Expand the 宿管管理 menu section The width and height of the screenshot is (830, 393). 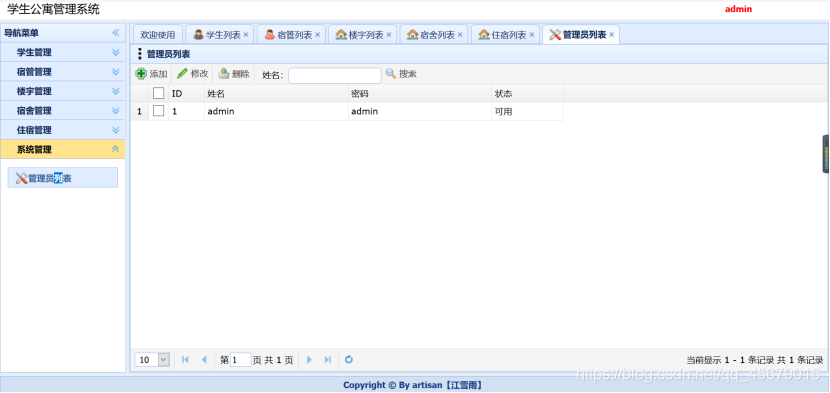[x=116, y=72]
